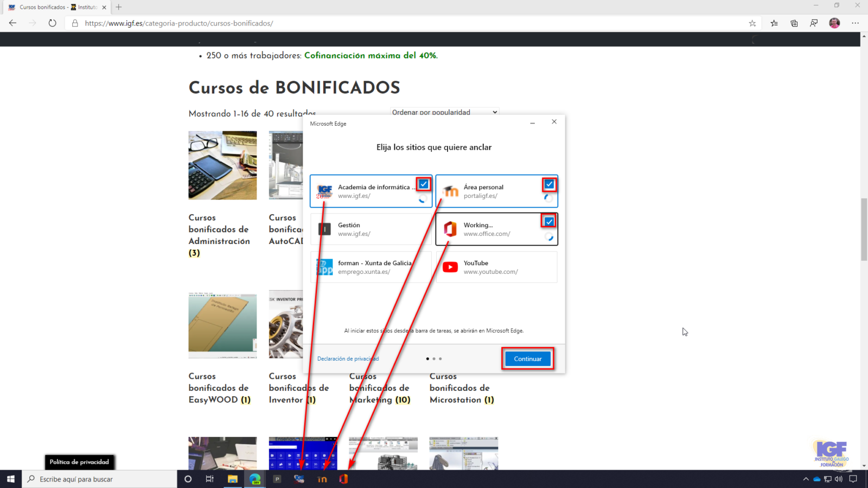Click the Start Windows button
Screen dimensions: 868x488
click(11, 479)
